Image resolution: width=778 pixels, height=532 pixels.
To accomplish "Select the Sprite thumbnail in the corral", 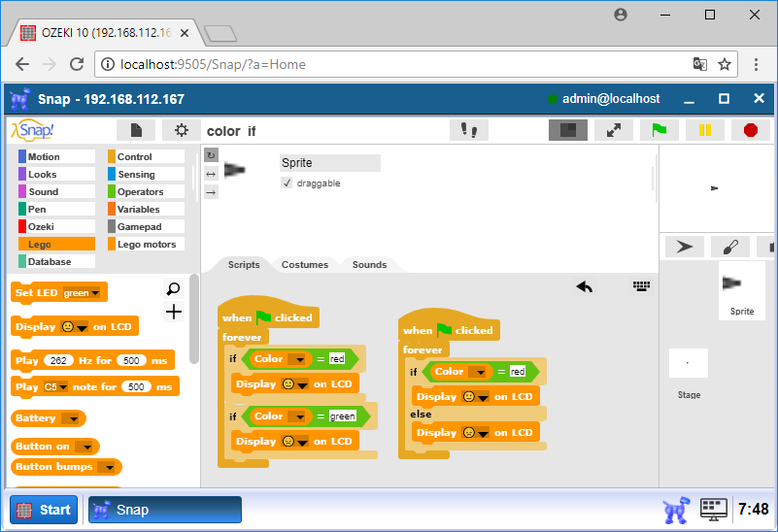I will 742,291.
